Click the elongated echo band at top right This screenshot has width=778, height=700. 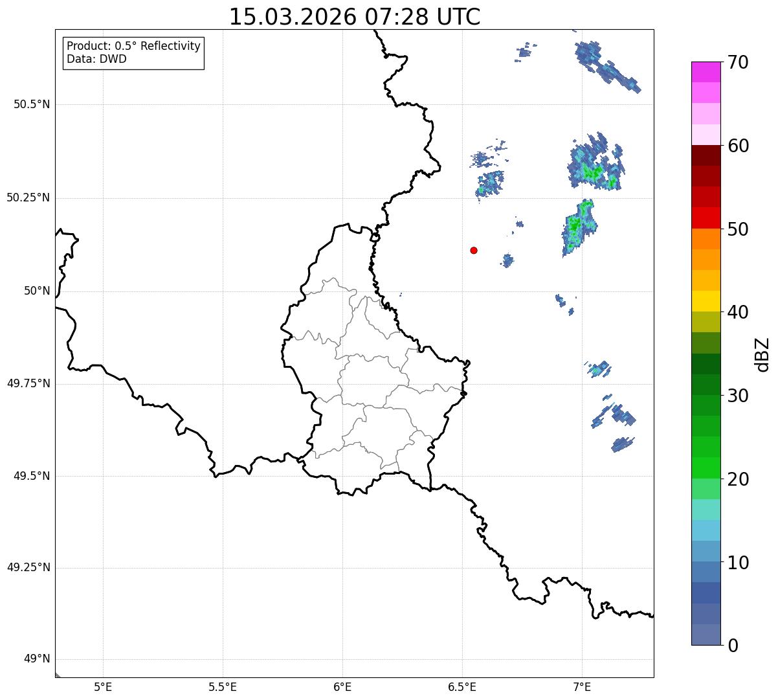(x=606, y=65)
